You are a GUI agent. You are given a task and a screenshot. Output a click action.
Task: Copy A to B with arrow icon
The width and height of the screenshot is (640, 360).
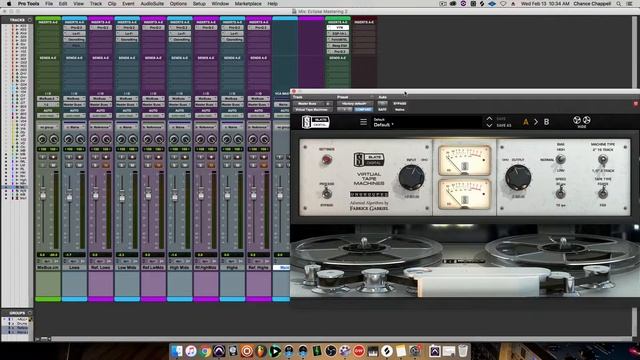tap(536, 122)
